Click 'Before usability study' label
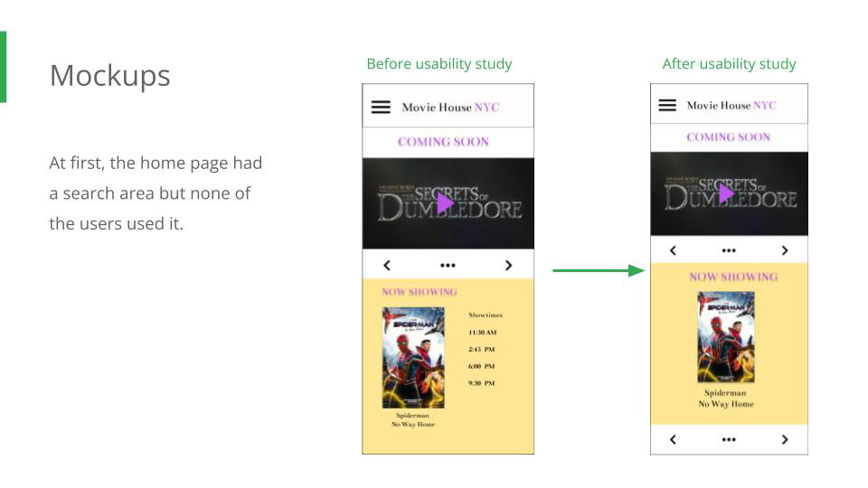Viewport: 868px width, 488px height. pyautogui.click(x=439, y=63)
